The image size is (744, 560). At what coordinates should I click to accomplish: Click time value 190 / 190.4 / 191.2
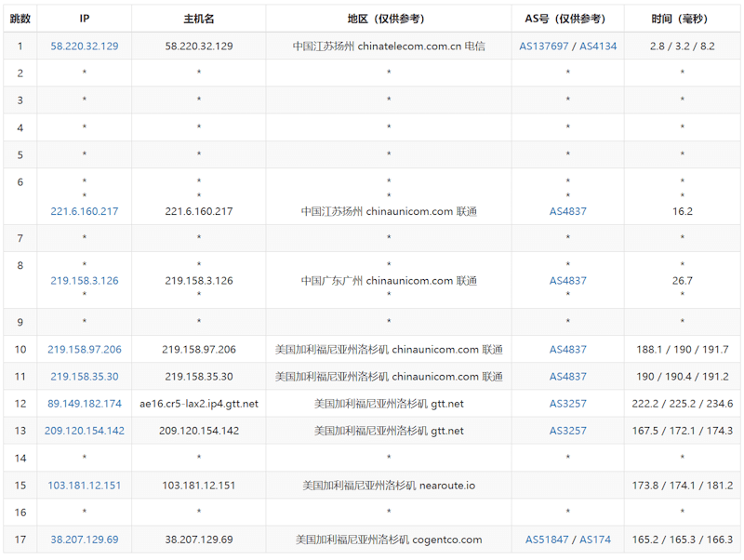point(683,377)
